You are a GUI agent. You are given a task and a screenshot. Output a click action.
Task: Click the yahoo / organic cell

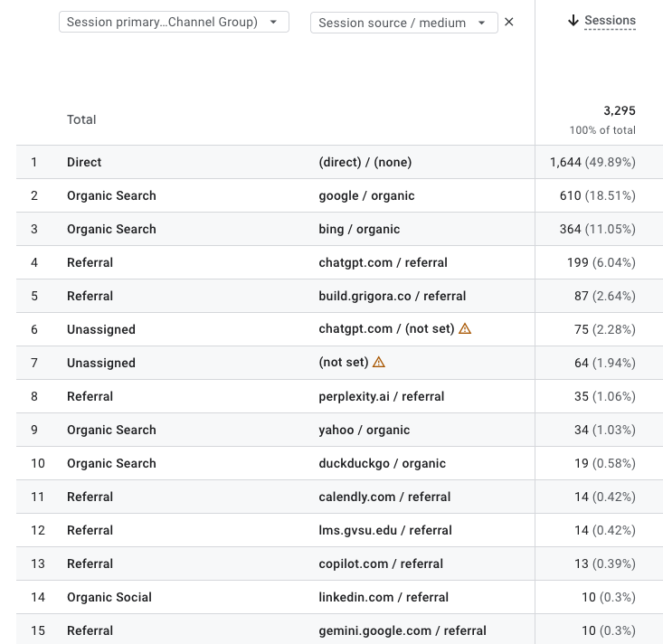pyautogui.click(x=364, y=430)
